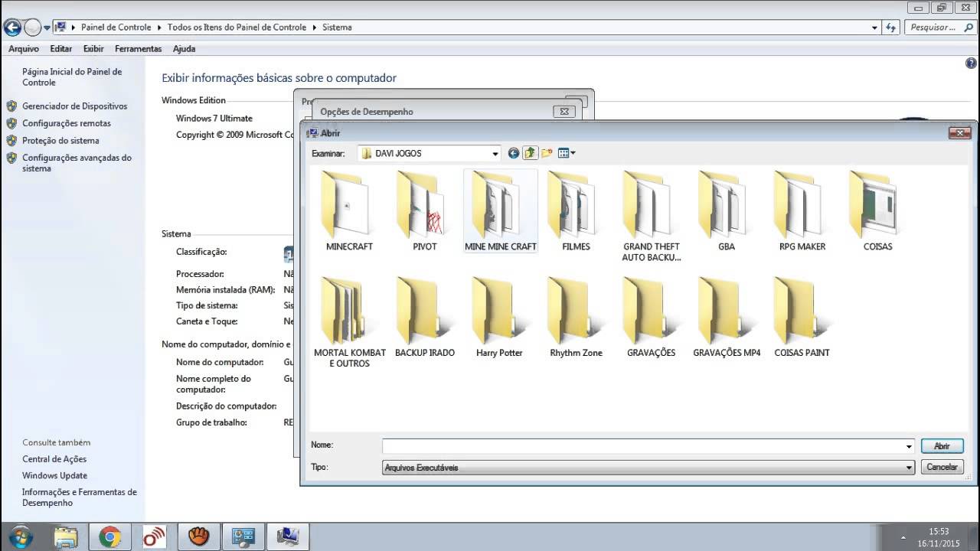Open the GBA folder
Image resolution: width=980 pixels, height=551 pixels.
click(x=727, y=210)
